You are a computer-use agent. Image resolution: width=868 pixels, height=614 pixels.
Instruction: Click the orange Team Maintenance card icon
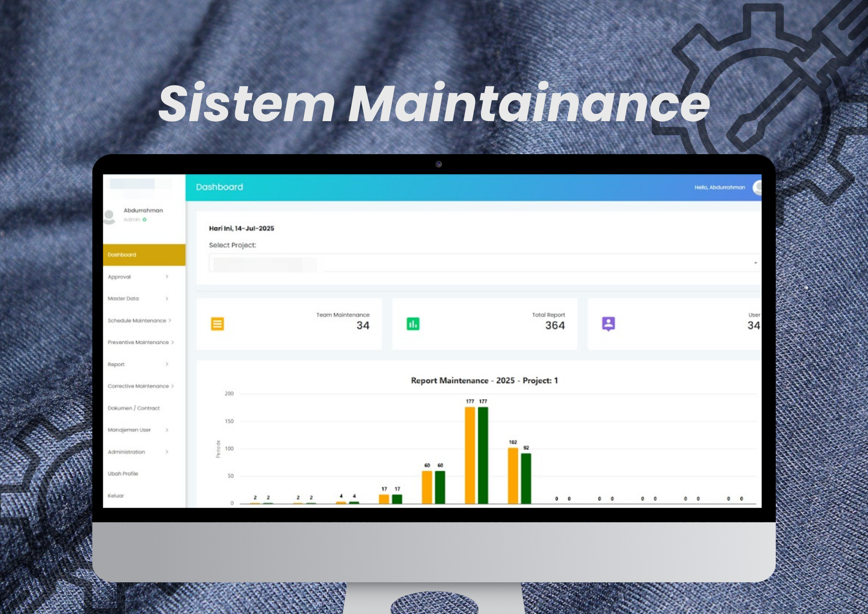point(218,324)
